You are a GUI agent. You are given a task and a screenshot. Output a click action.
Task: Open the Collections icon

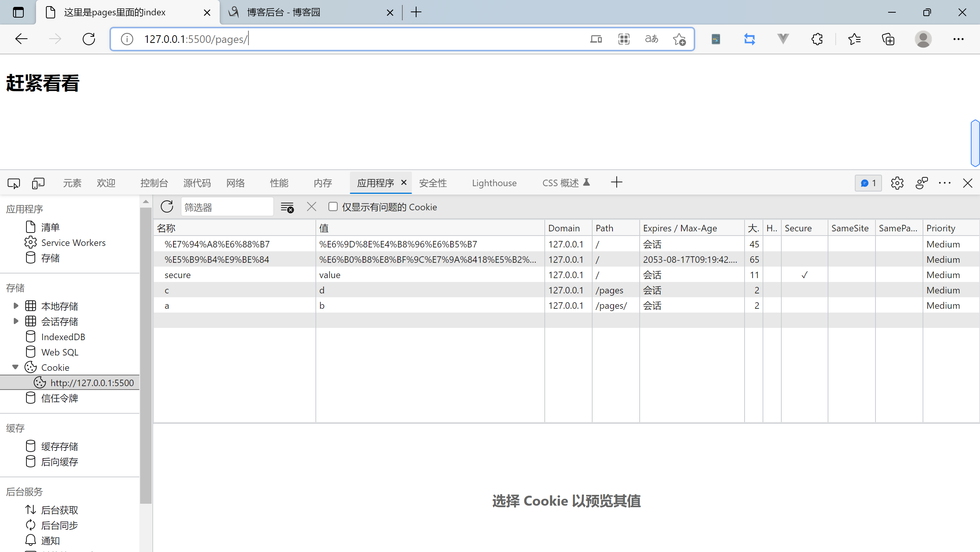(888, 39)
